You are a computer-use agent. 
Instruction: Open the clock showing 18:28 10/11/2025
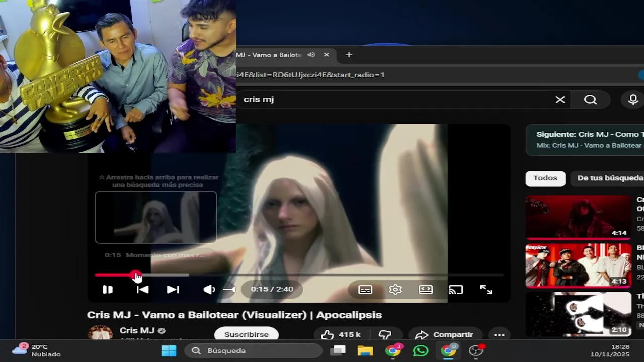point(610,350)
